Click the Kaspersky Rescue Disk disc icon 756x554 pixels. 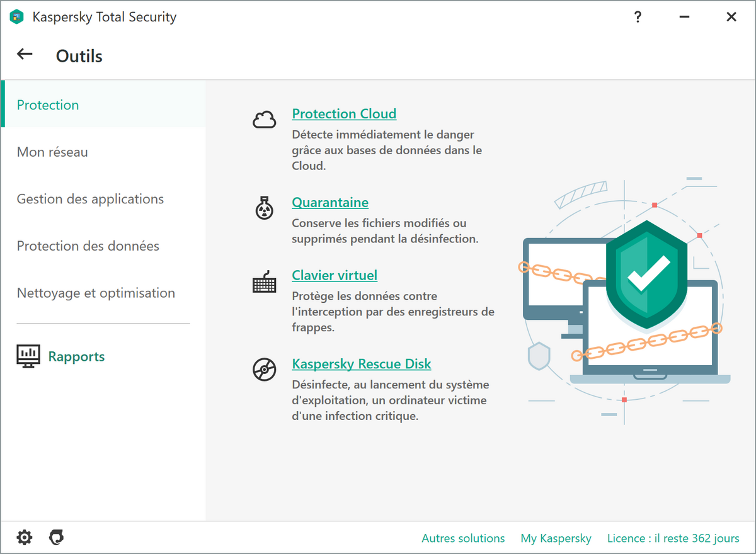pos(264,370)
